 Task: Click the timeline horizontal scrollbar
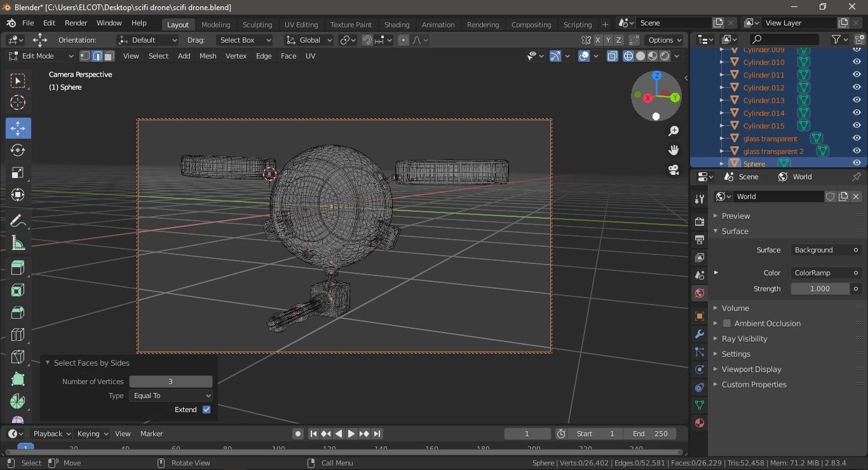[x=343, y=452]
